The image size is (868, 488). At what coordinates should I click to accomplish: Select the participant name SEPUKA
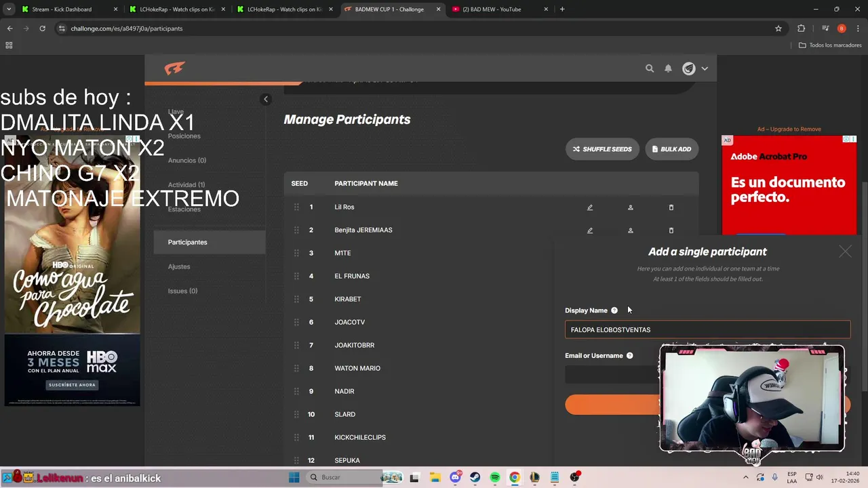(347, 460)
